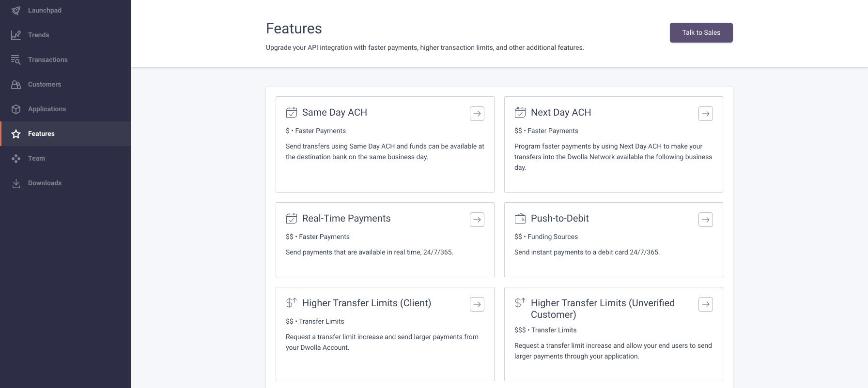Viewport: 868px width, 388px height.
Task: Click the Features star icon
Action: pos(16,134)
